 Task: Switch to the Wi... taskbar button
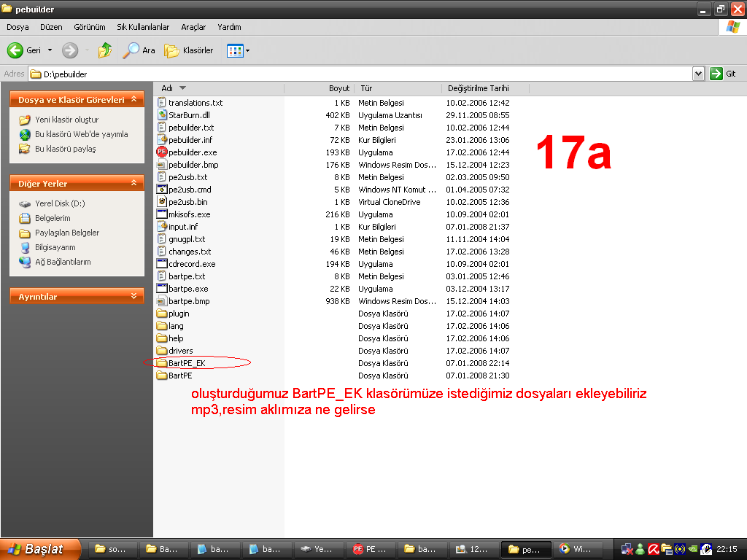tap(578, 549)
